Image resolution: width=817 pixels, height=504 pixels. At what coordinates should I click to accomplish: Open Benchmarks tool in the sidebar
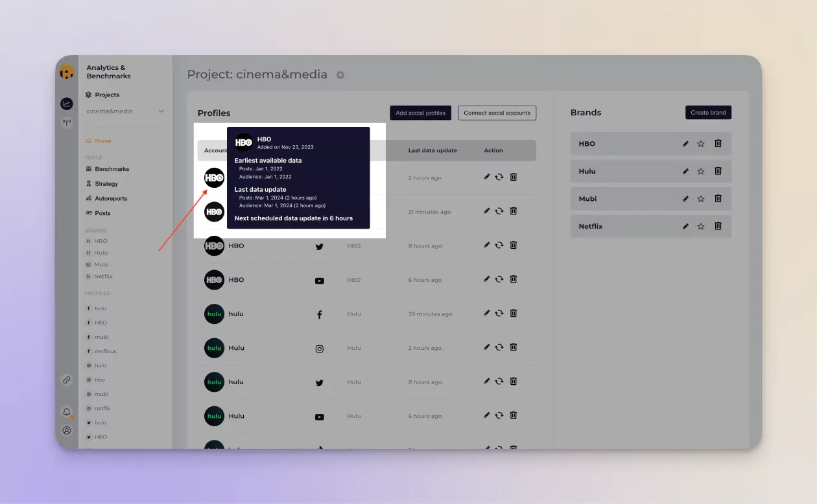108,169
